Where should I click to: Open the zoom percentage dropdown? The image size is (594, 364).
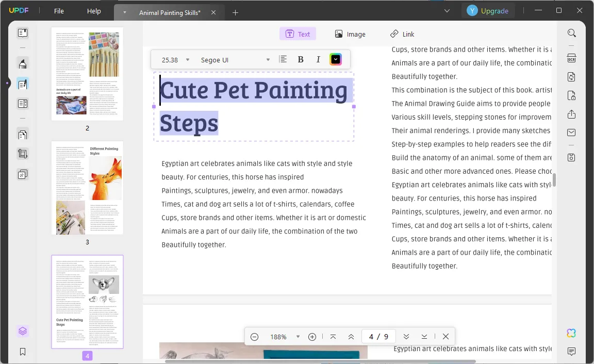pos(298,336)
